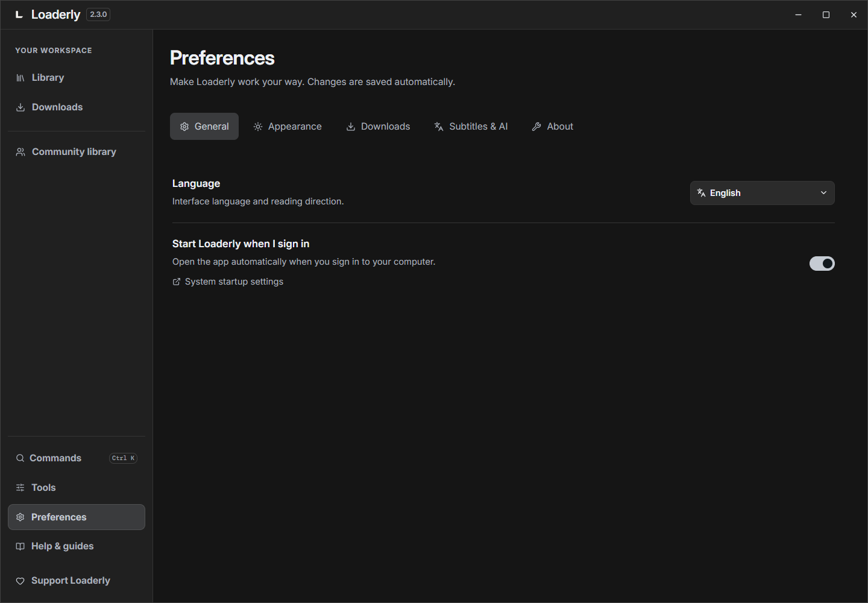Click the download icon on the Downloads tab

pyautogui.click(x=351, y=127)
